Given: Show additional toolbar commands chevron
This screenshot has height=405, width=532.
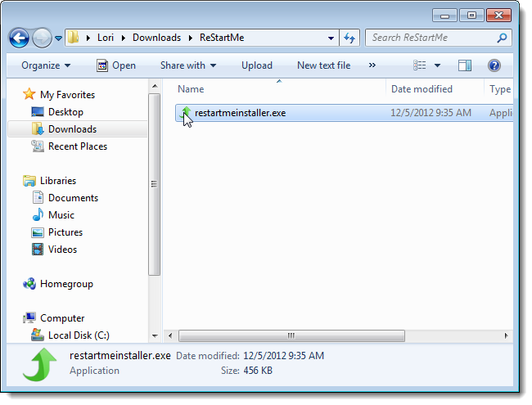Looking at the screenshot, I should 372,65.
